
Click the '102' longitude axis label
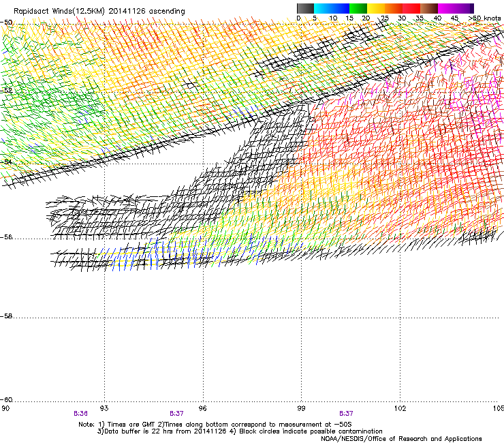(400, 408)
